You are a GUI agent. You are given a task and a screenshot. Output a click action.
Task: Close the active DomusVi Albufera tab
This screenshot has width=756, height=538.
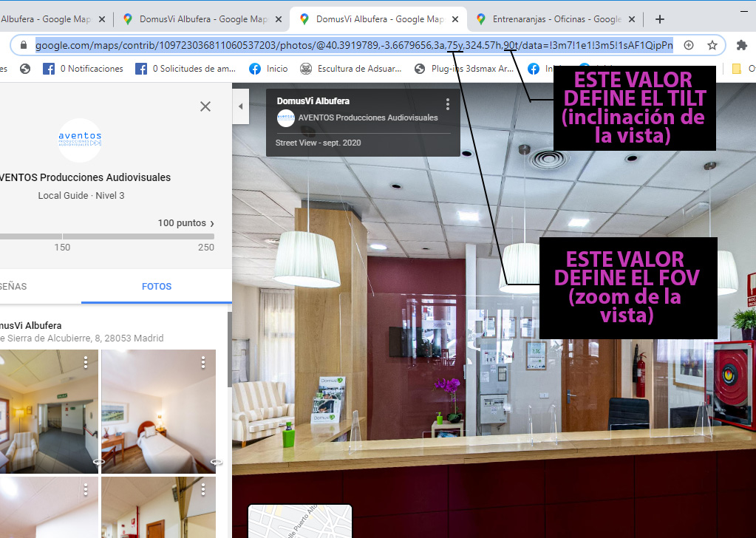pyautogui.click(x=456, y=19)
